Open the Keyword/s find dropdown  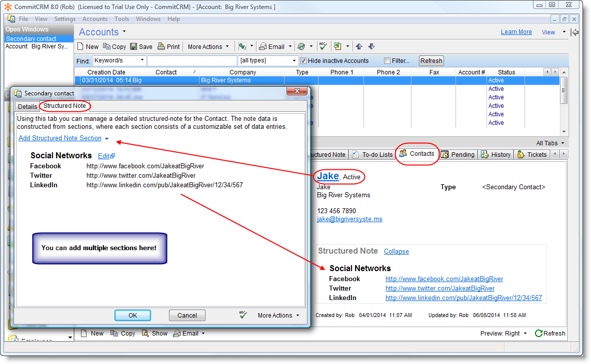coord(142,60)
